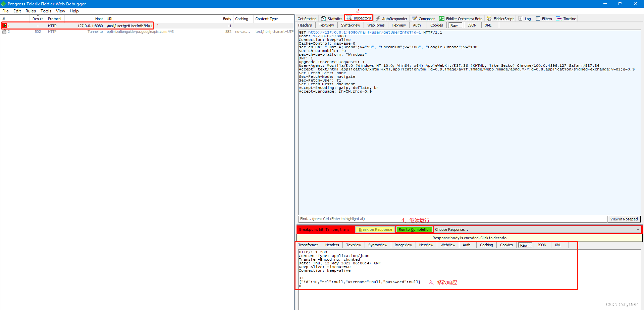Open request SyntaxView inspector tab
The image size is (644, 310).
pos(351,25)
